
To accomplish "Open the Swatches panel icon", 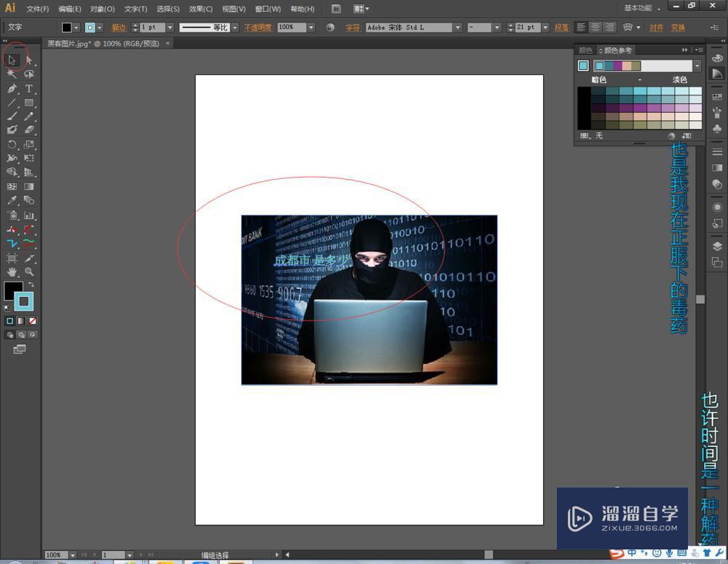I will 717,97.
